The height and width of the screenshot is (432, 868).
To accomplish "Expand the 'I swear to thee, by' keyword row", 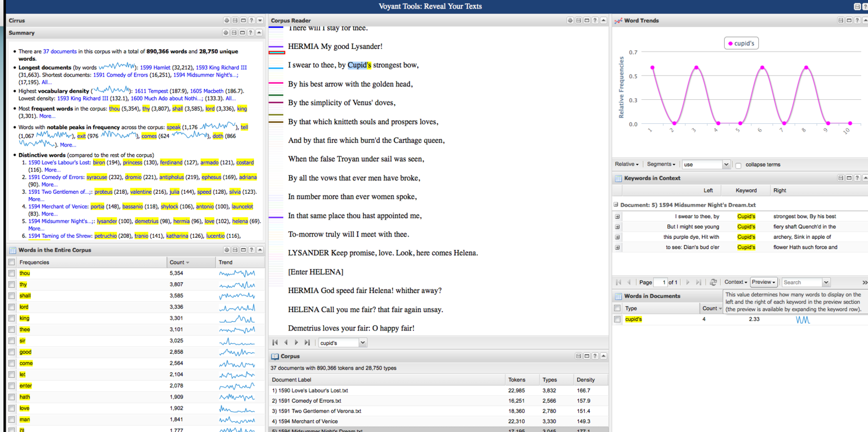I will [617, 217].
